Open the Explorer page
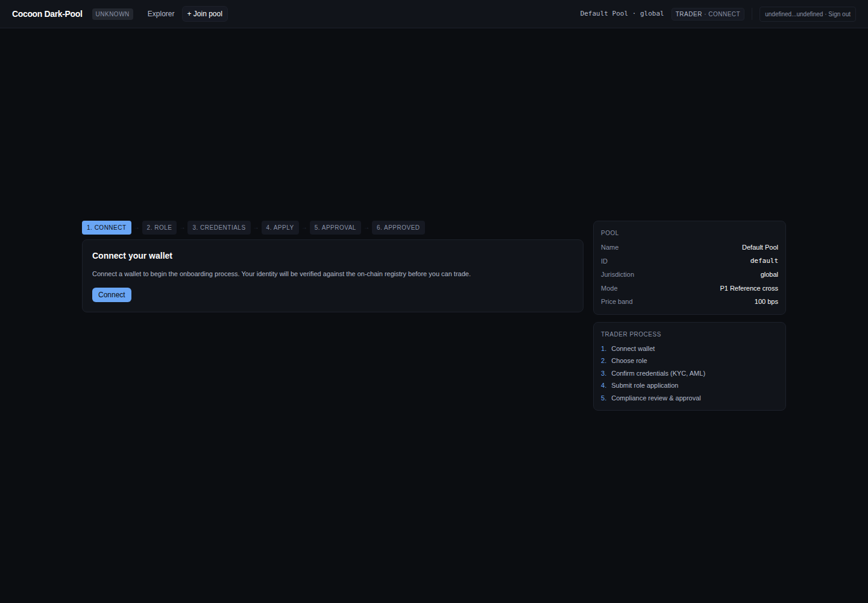 [x=161, y=14]
